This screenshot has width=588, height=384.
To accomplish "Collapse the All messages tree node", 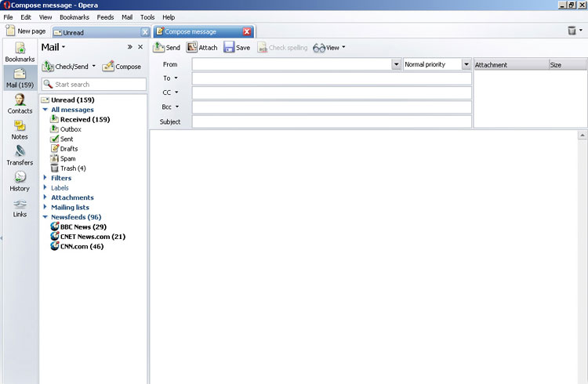I will coord(45,110).
